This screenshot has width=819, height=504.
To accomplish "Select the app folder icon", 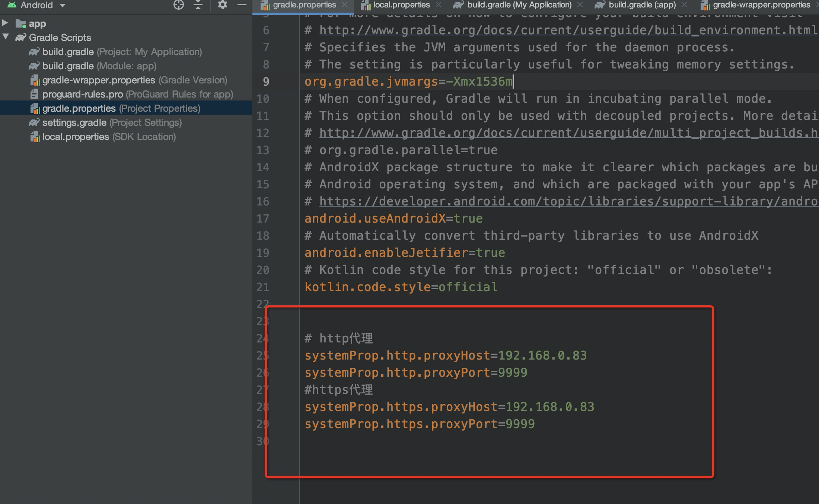I will point(21,24).
